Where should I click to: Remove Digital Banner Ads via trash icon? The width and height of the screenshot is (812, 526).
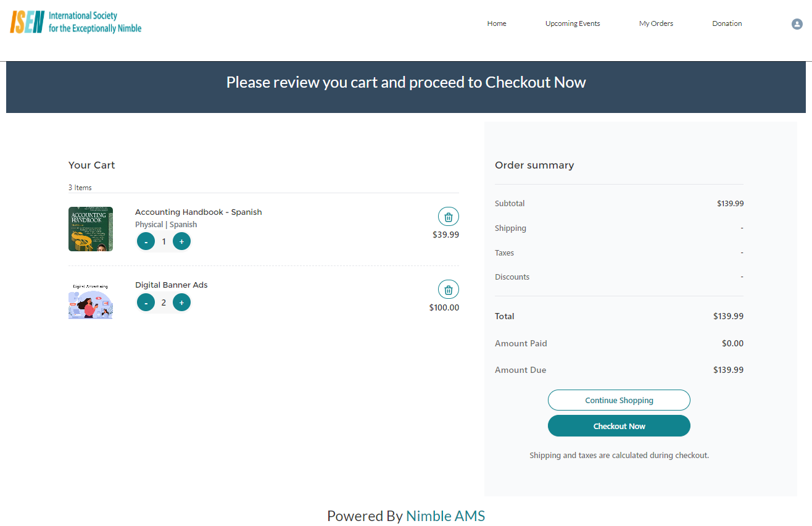pyautogui.click(x=449, y=290)
